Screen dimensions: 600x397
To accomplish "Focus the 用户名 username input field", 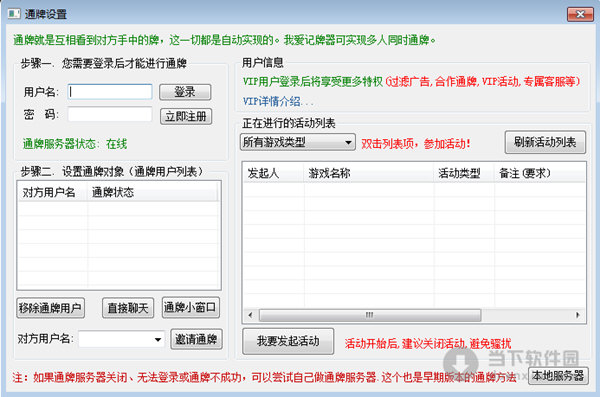I will (110, 92).
